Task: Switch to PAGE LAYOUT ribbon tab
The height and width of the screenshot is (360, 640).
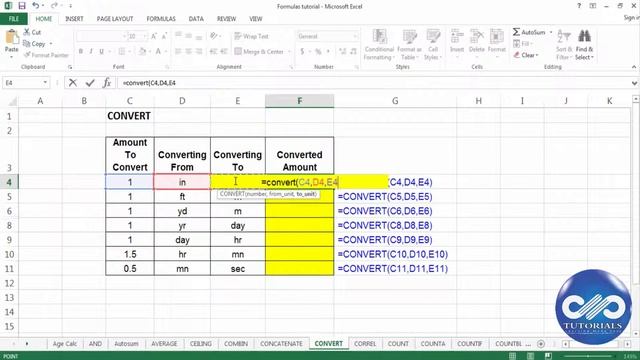Action: [x=115, y=19]
